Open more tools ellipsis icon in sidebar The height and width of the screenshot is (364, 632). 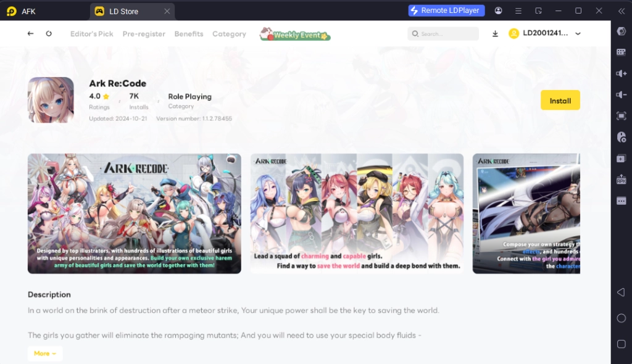pyautogui.click(x=621, y=201)
